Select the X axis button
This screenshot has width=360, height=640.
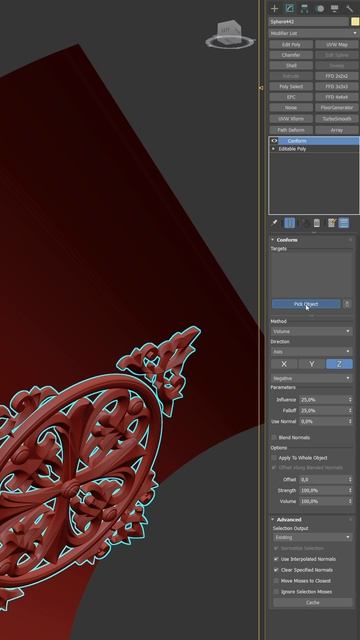click(x=284, y=364)
